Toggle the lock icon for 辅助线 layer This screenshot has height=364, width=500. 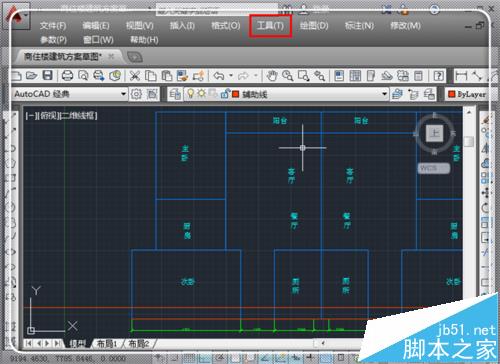click(x=225, y=94)
